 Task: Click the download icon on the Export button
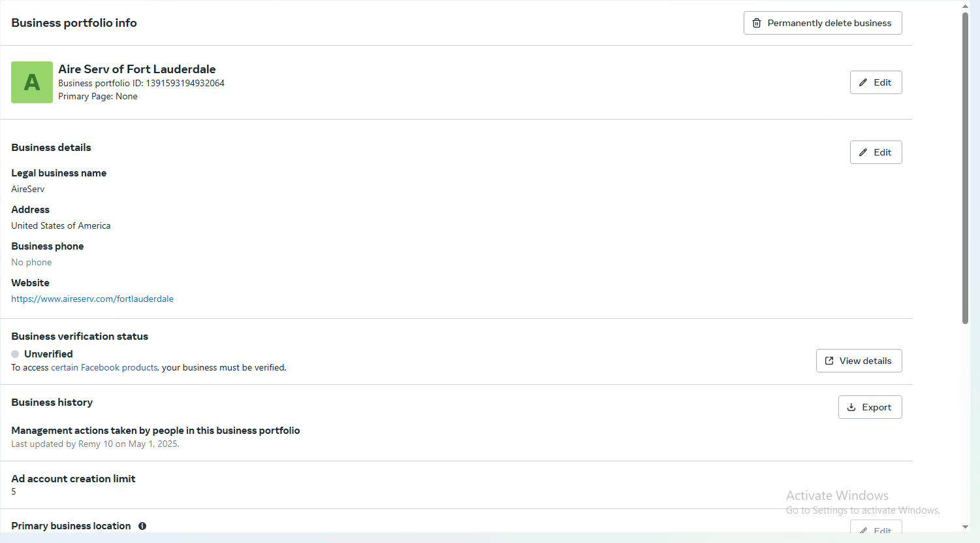click(x=851, y=407)
